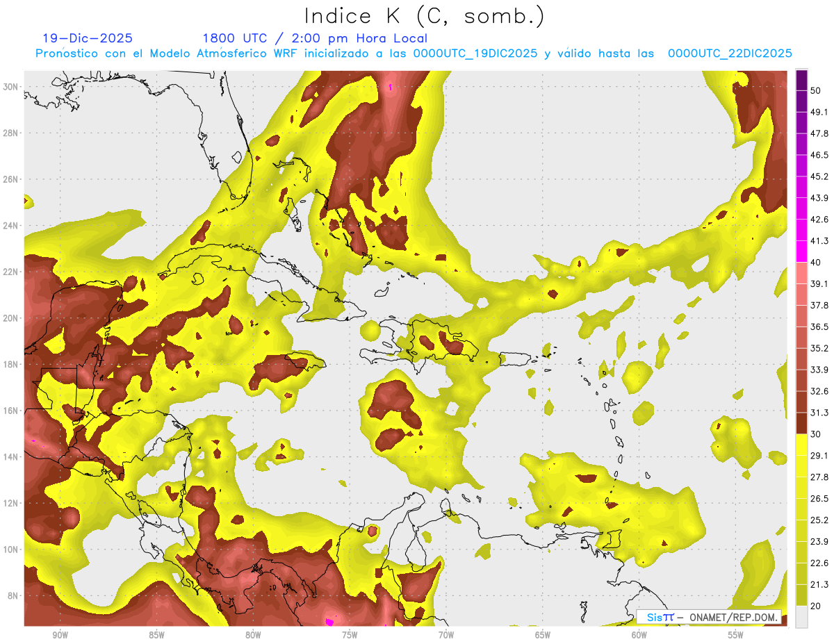Click the "70W" longitude label
This screenshot has width=834, height=644.
[x=446, y=636]
